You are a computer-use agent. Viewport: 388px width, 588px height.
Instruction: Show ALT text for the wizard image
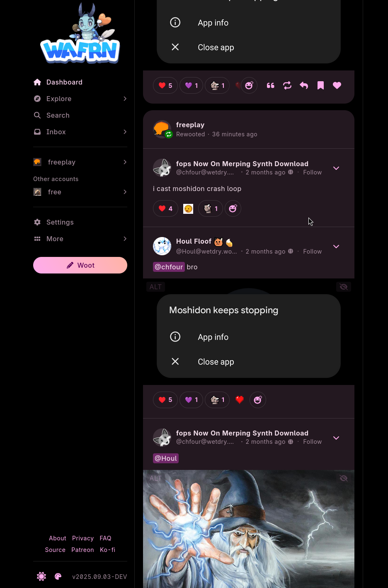[155, 478]
